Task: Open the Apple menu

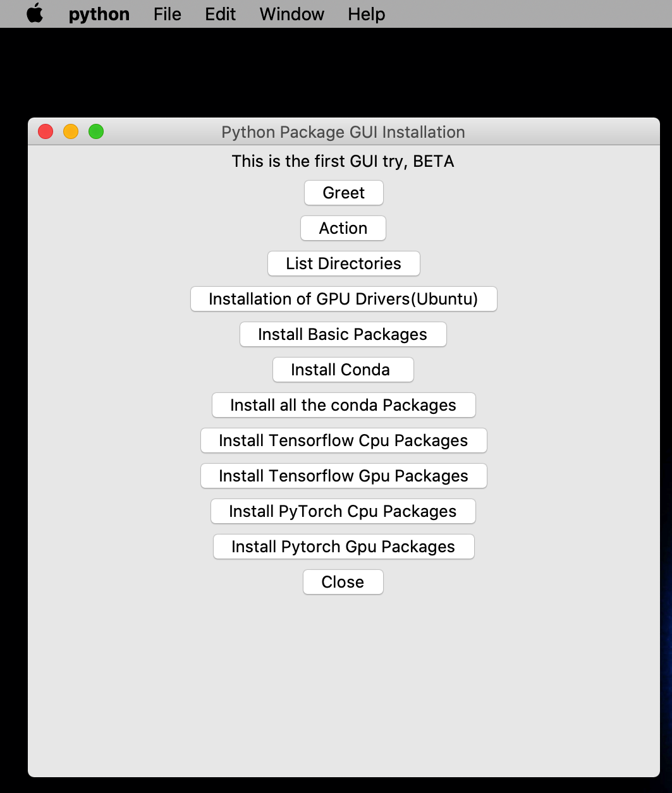Action: [35, 14]
